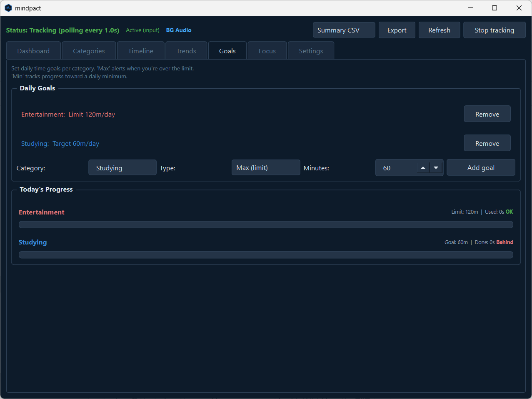Click the Summary CSV button
This screenshot has height=399, width=532.
[344, 30]
